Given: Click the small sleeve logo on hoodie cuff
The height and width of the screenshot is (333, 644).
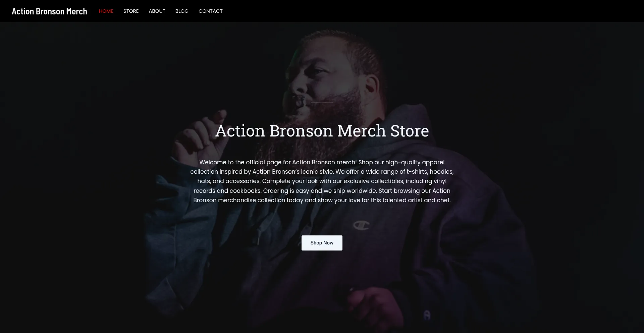Looking at the screenshot, I should tap(427, 315).
